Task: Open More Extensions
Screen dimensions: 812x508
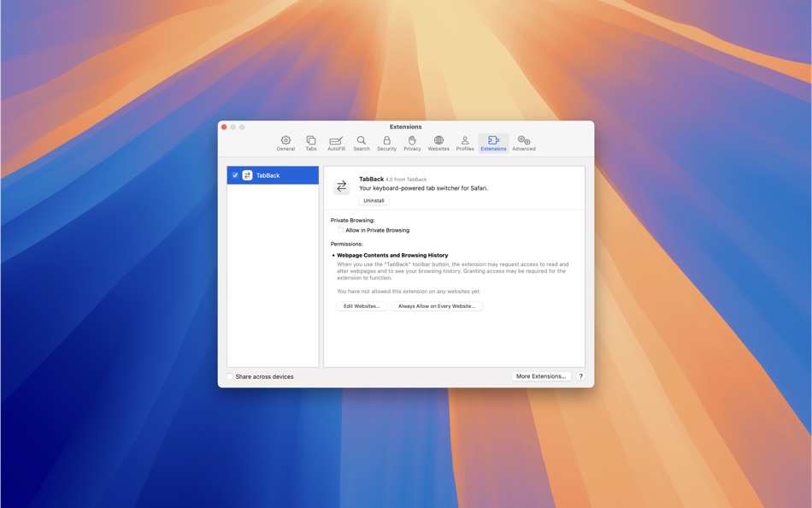Action: [541, 376]
